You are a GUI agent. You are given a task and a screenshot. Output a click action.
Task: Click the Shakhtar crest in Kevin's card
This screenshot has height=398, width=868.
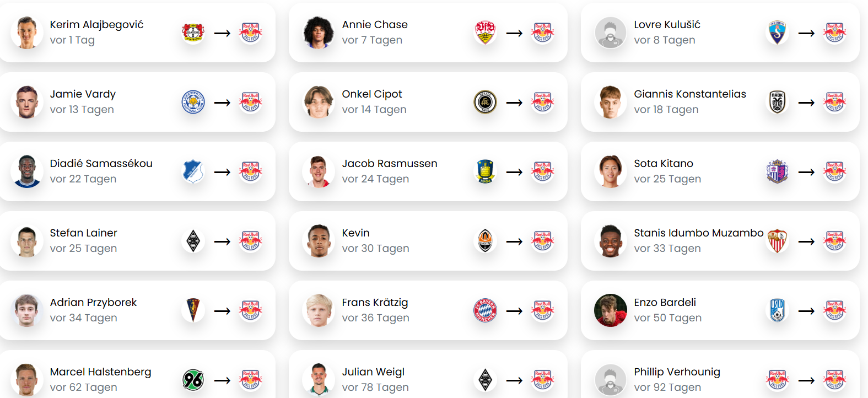[x=486, y=241]
